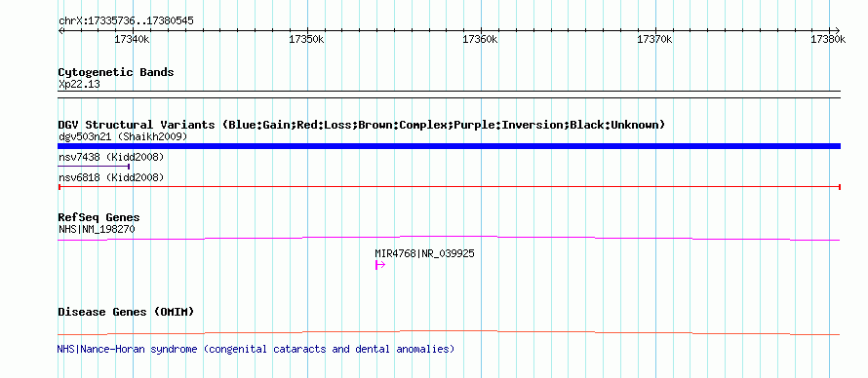The height and width of the screenshot is (378, 868).
Task: Click the chrX:17335736..17380545 coordinates label
Action: point(126,21)
